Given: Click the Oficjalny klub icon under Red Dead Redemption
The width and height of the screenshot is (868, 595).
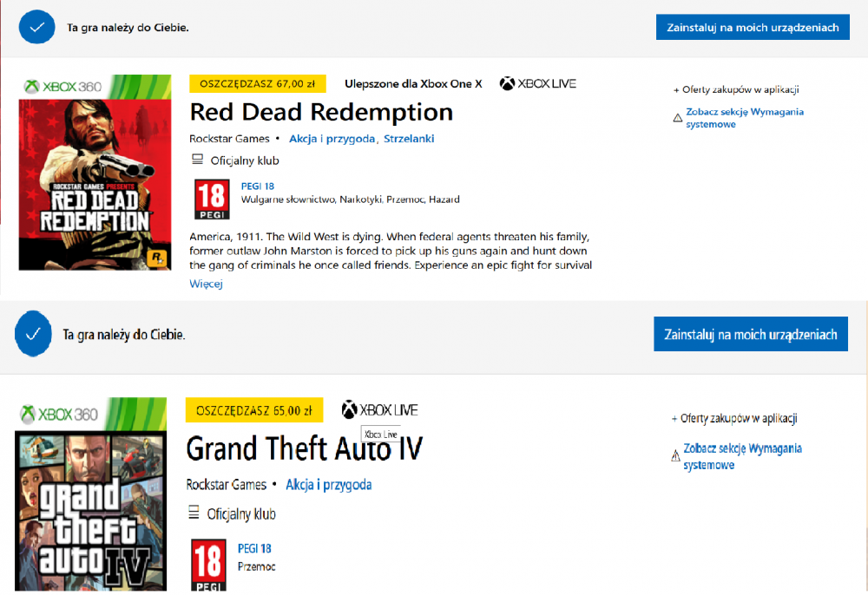Looking at the screenshot, I should point(197,160).
